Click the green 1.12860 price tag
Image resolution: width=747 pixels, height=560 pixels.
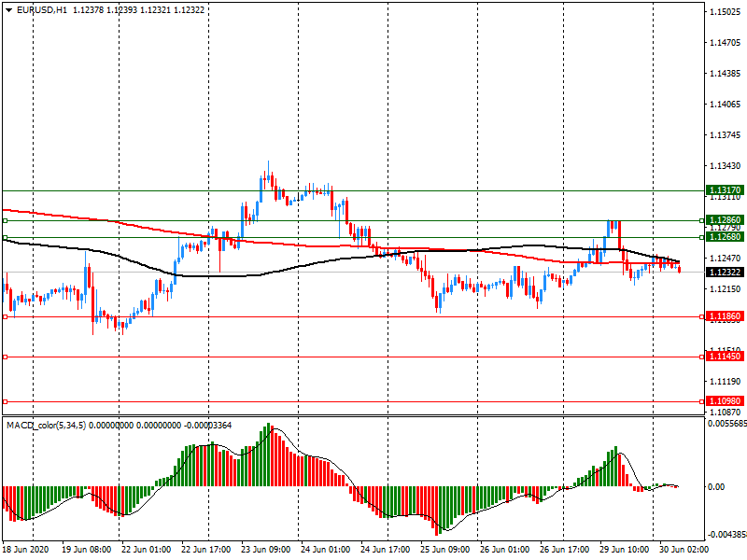point(725,220)
